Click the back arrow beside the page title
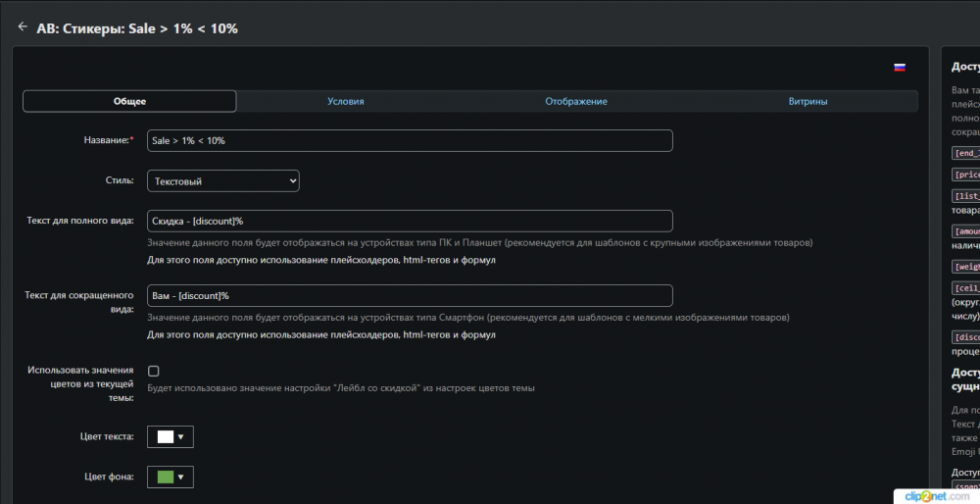 [x=23, y=27]
